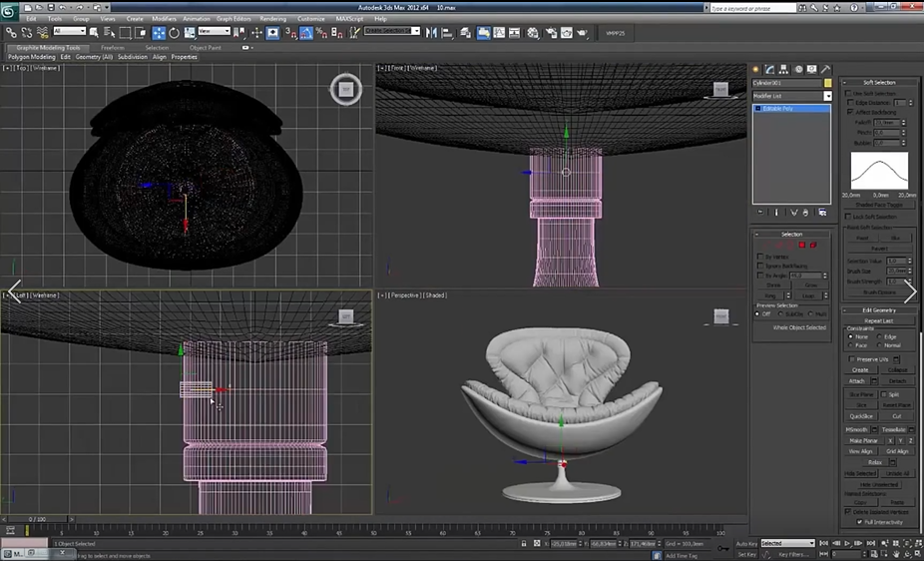Activate the Select and Move tool

[x=159, y=33]
